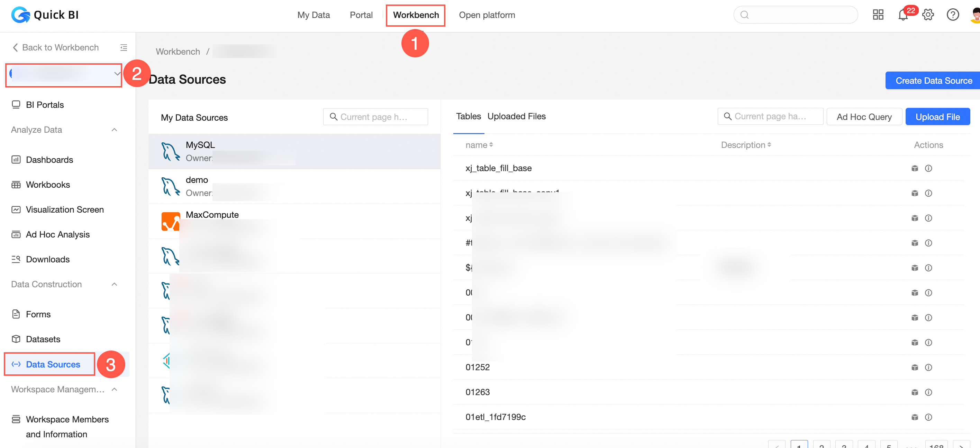Select the demo data source
Screen dimensions: 980x448
(294, 186)
